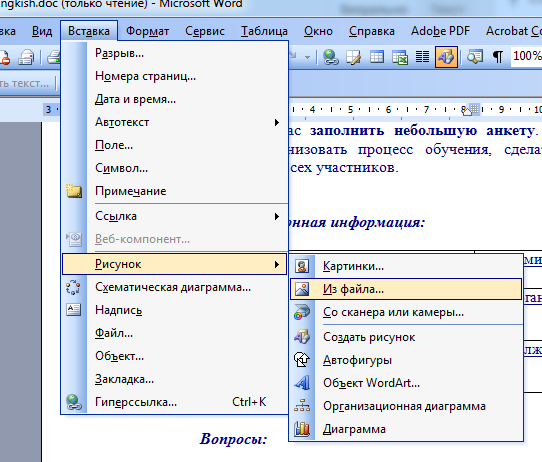Click the Columns toolbar icon
The width and height of the screenshot is (542, 462).
[x=422, y=57]
